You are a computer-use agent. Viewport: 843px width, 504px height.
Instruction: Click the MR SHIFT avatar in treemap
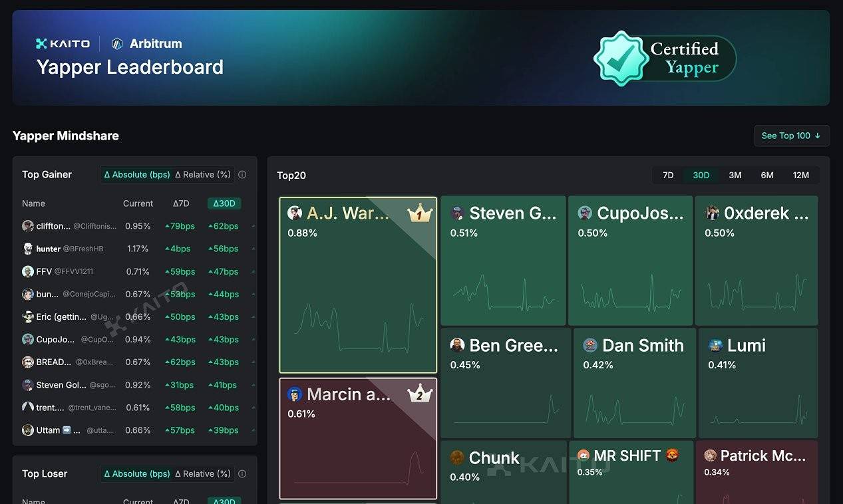583,455
